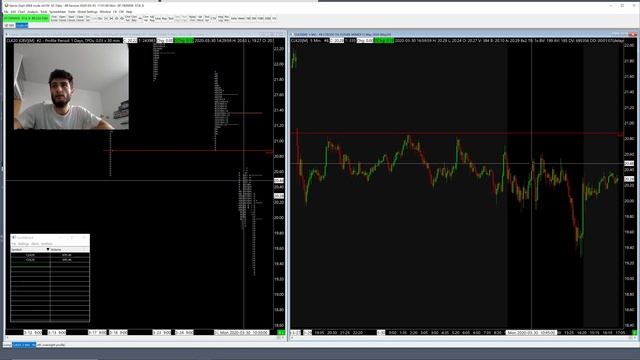
Task: Select the first chartbook tab under the toolbar
Action: point(9,25)
